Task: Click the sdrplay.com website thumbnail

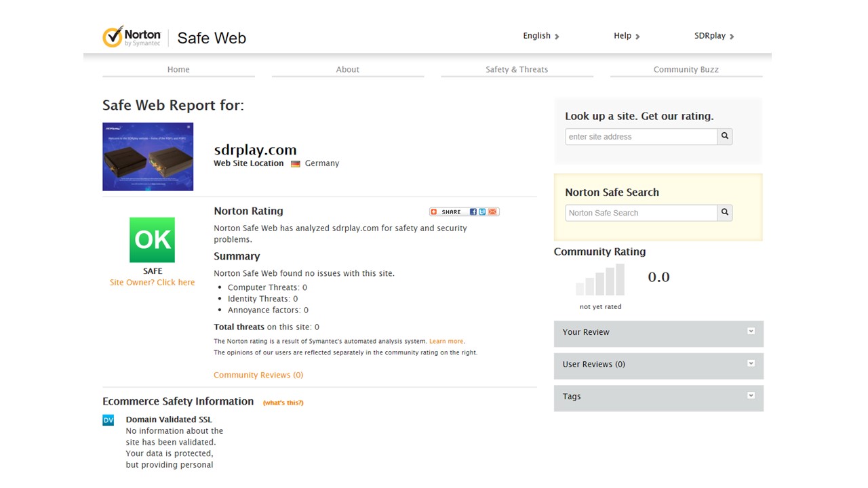Action: coord(148,157)
